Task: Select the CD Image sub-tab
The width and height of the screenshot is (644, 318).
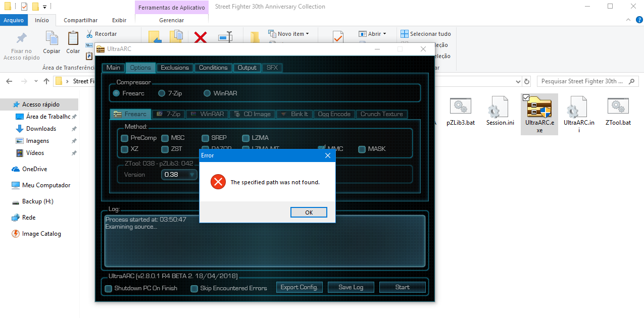Action: (253, 114)
